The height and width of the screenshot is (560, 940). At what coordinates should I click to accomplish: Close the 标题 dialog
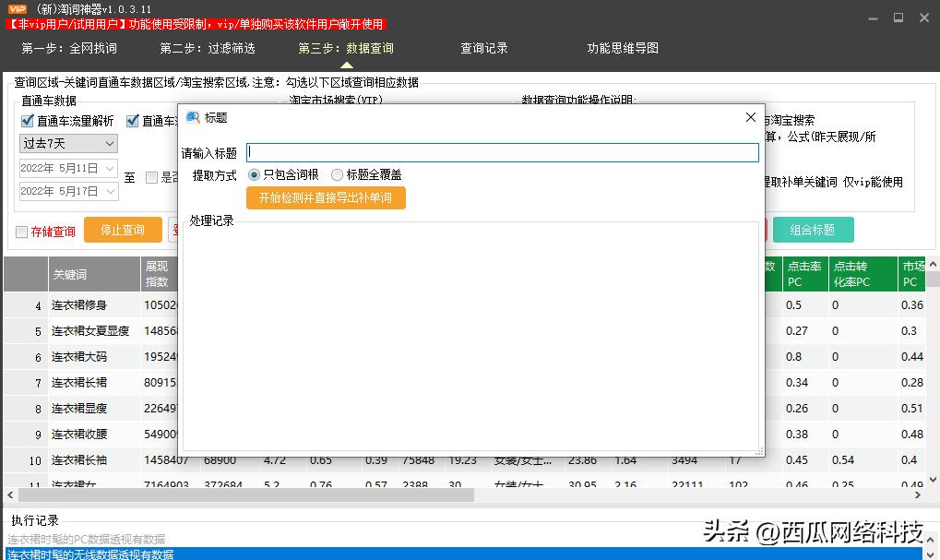pyautogui.click(x=750, y=117)
